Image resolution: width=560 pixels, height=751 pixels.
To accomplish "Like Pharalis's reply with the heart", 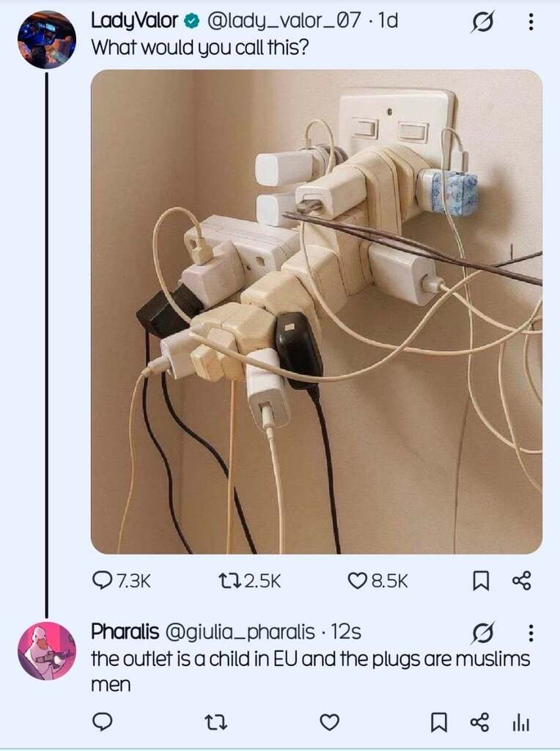I will (x=330, y=722).
